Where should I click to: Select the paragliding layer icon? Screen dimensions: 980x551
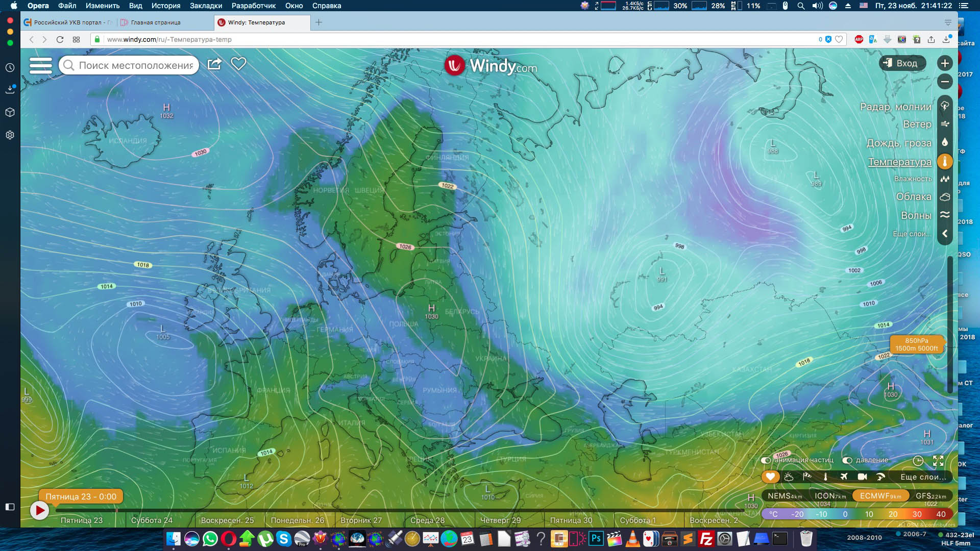tap(880, 477)
